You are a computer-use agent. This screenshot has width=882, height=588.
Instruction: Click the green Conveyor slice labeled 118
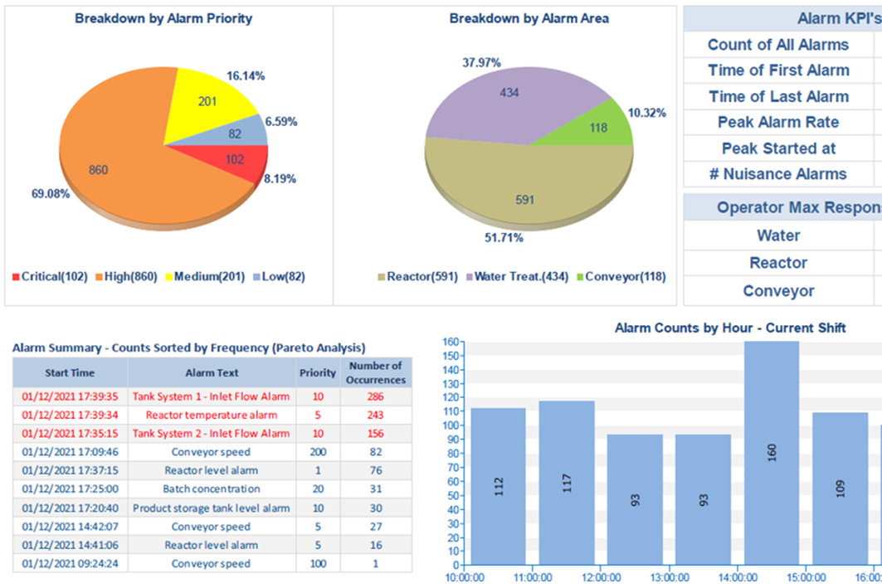(599, 129)
